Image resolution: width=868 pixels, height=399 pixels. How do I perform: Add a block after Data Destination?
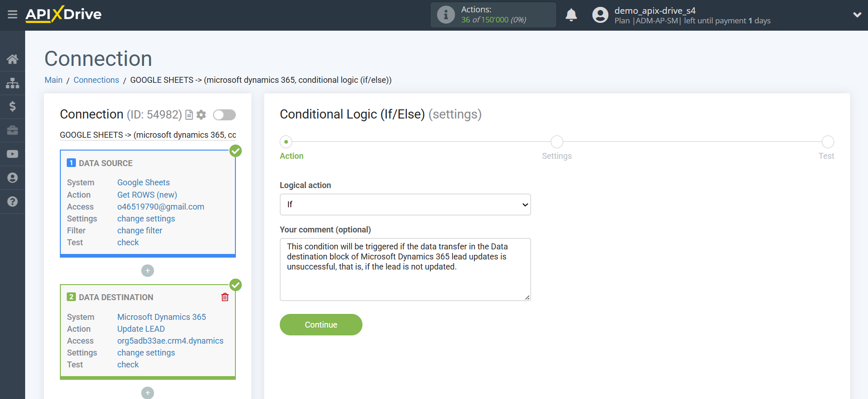click(148, 393)
